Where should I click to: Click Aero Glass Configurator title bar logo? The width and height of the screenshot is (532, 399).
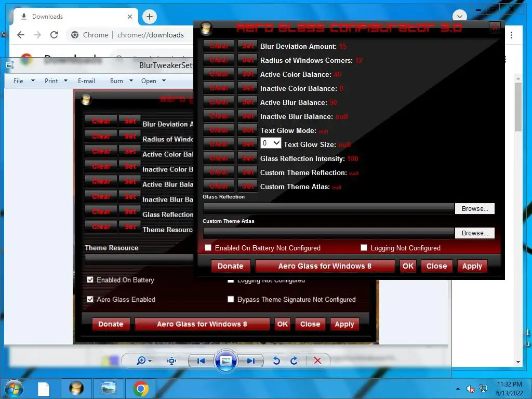[206, 28]
